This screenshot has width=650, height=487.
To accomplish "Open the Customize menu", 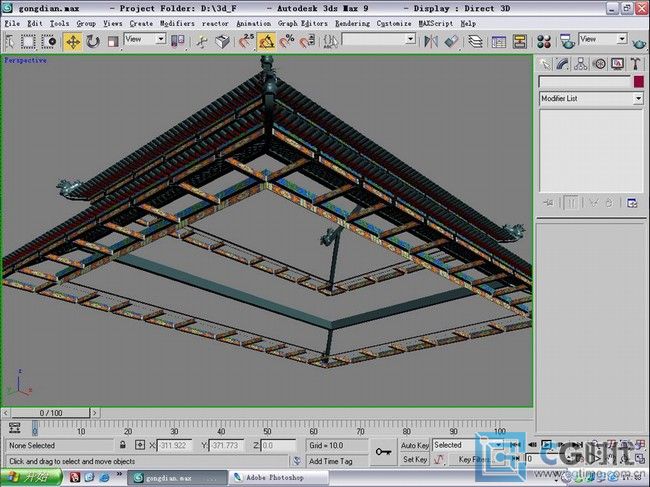I will point(394,24).
